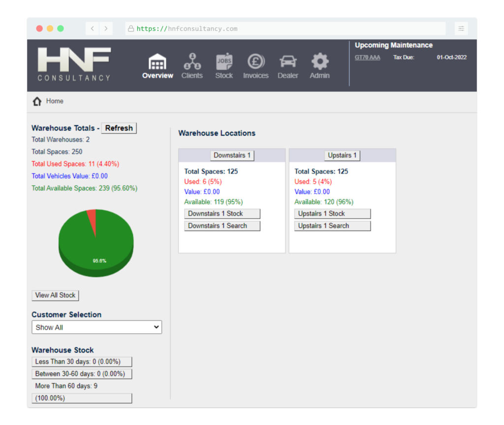The image size is (504, 425).
Task: Click the browser forward arrow
Action: click(x=106, y=29)
